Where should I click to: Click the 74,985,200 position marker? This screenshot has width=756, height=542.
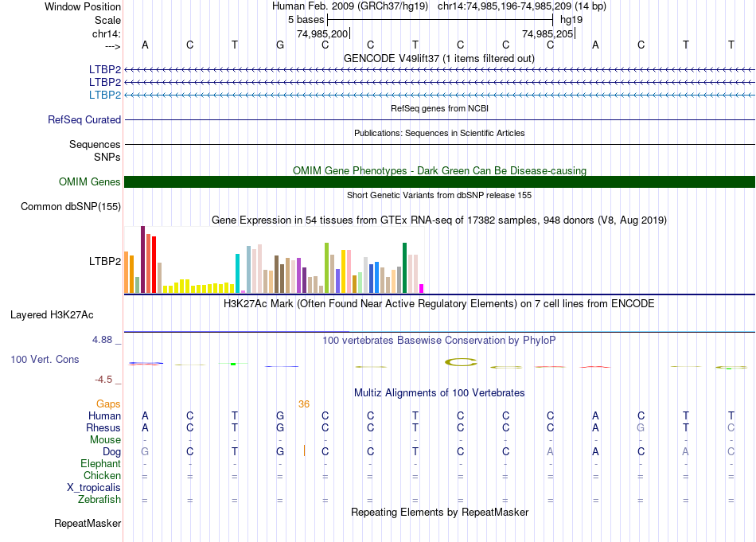[x=322, y=33]
